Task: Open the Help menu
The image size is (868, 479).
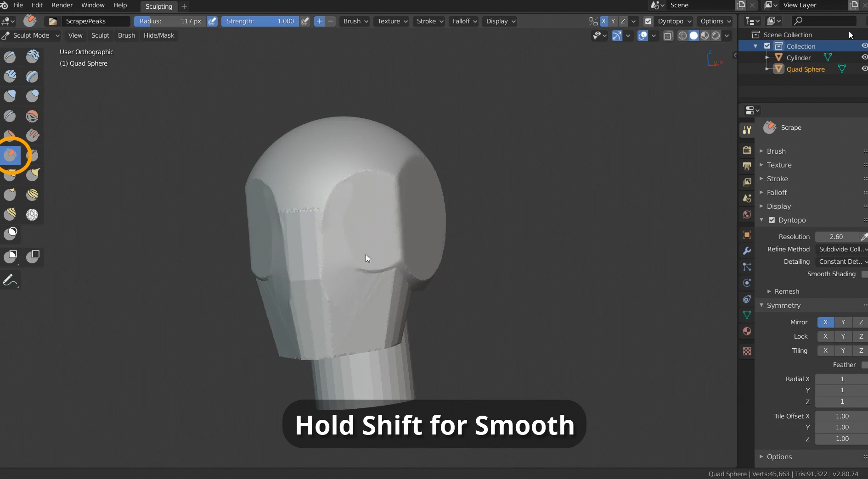Action: tap(120, 5)
